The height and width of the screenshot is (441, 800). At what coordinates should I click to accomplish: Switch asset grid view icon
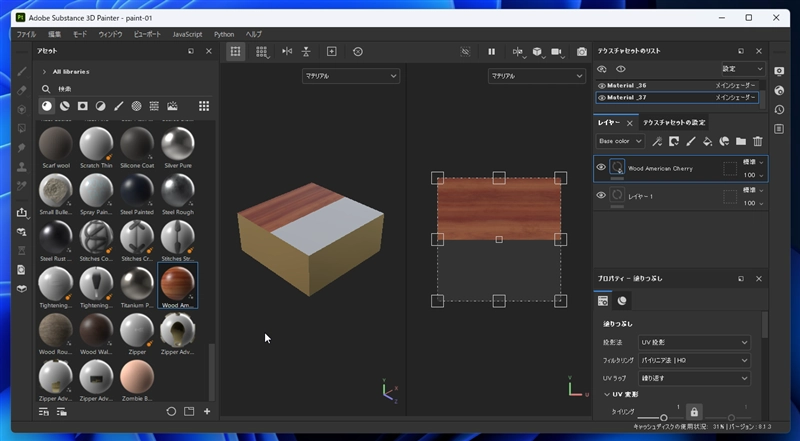(204, 106)
